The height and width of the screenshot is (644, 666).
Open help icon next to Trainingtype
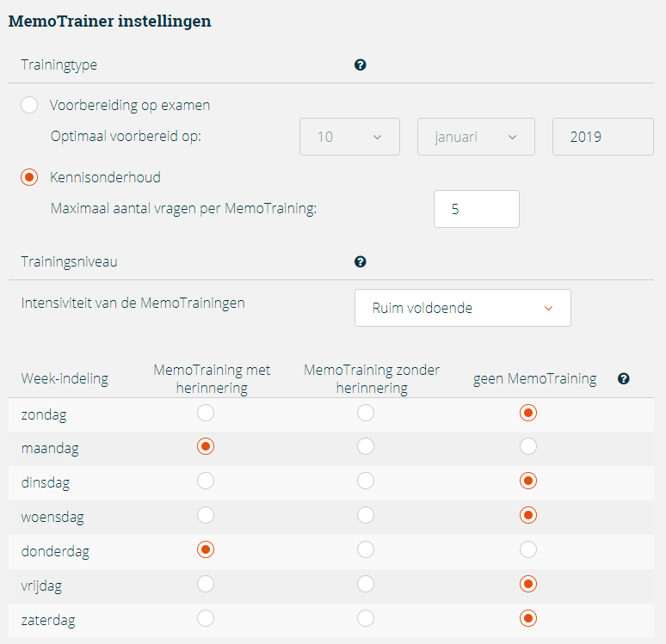[361, 65]
